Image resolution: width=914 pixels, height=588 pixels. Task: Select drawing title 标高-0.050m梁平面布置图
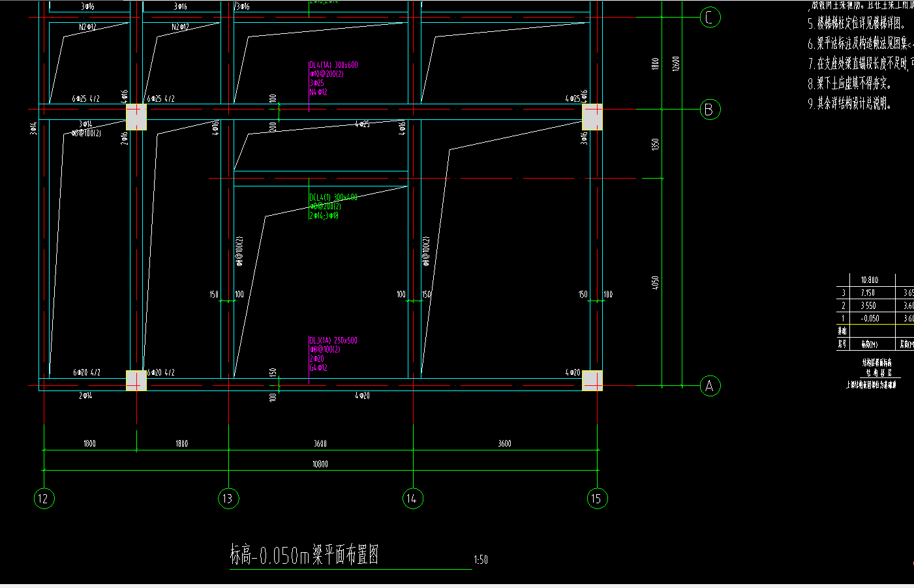click(304, 555)
